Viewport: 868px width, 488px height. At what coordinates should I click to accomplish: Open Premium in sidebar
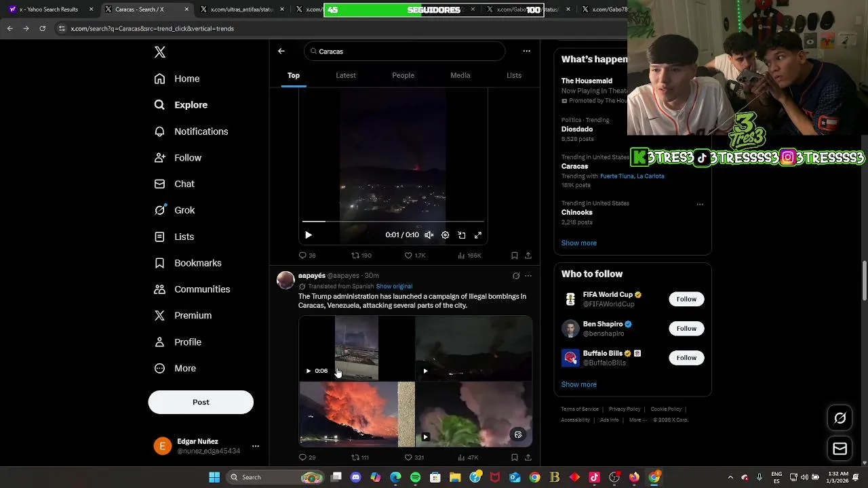point(183,316)
